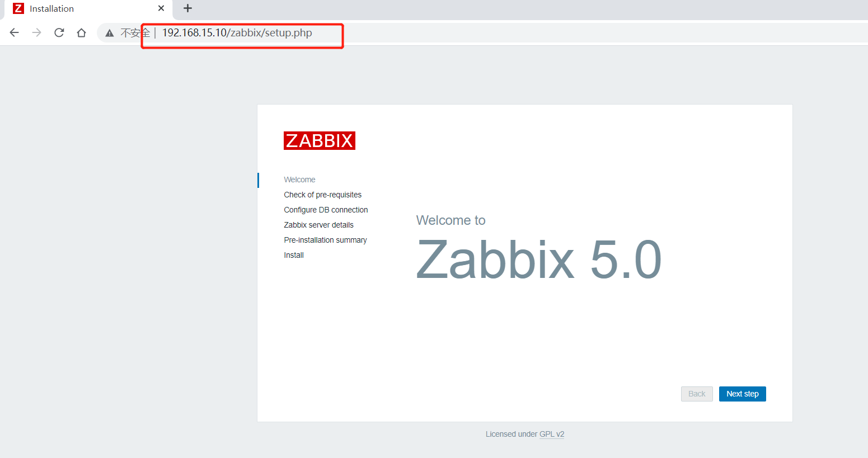Select the Install step
This screenshot has width=868, height=458.
pos(294,255)
